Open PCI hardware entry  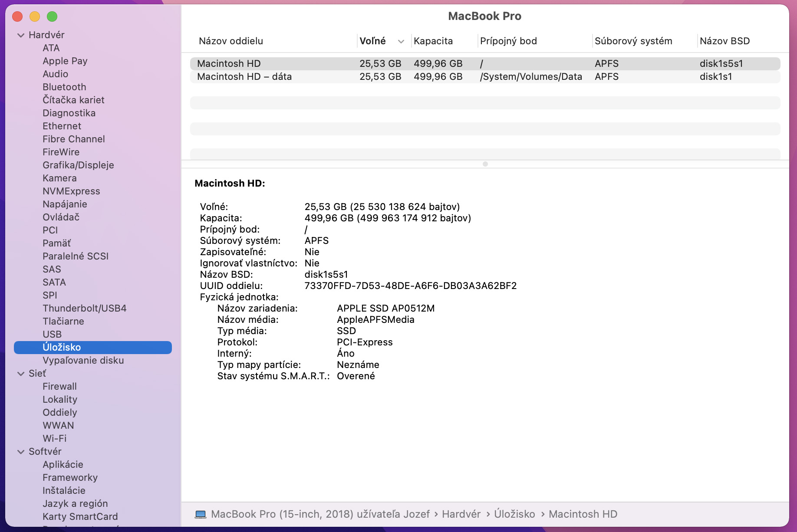(x=50, y=230)
